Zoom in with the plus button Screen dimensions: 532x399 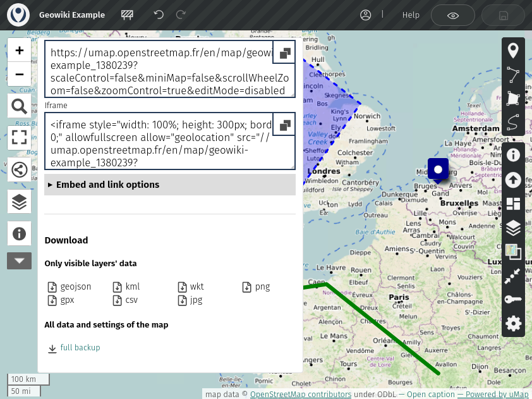tap(19, 51)
